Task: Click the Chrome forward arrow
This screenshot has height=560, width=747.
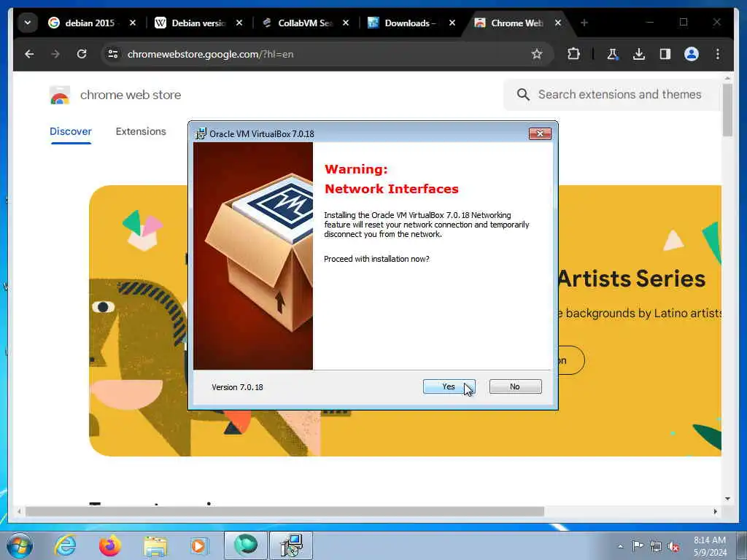Action: click(x=55, y=54)
